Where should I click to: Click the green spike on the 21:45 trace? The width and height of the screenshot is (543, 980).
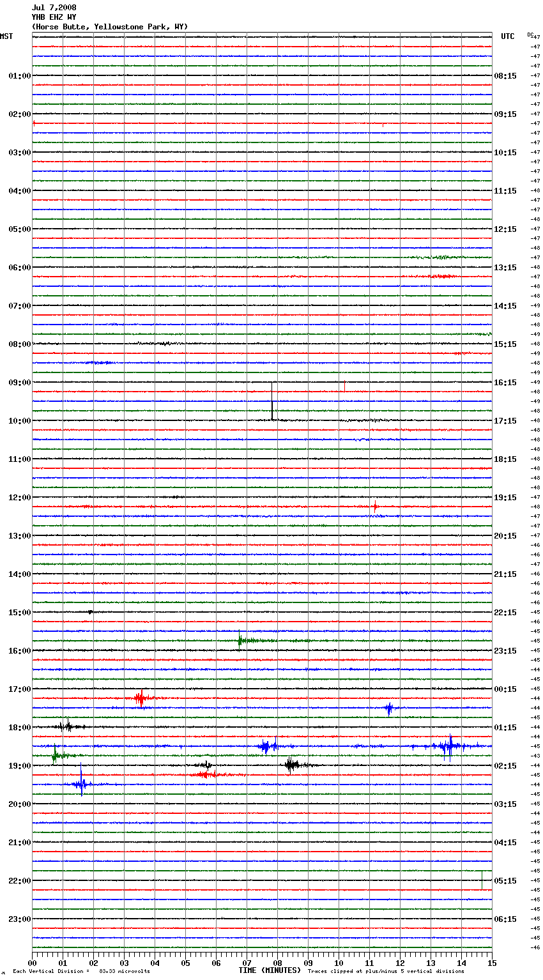[482, 879]
